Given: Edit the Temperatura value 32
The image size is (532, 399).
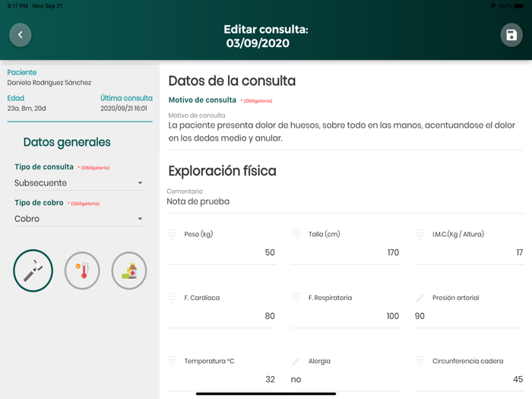Looking at the screenshot, I should click(222, 379).
